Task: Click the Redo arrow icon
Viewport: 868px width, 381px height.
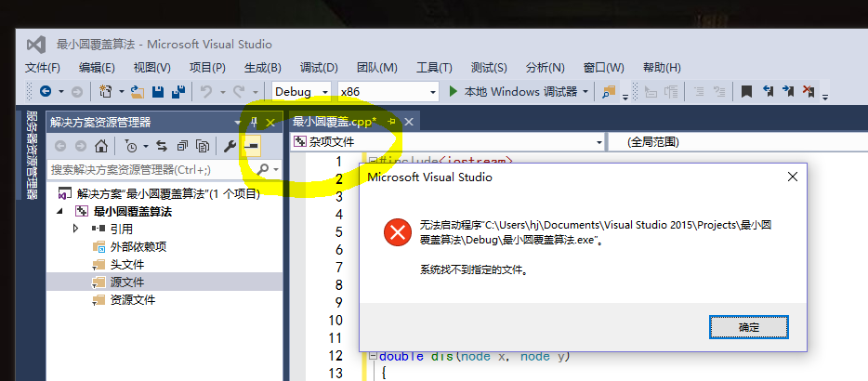Action: (x=239, y=91)
